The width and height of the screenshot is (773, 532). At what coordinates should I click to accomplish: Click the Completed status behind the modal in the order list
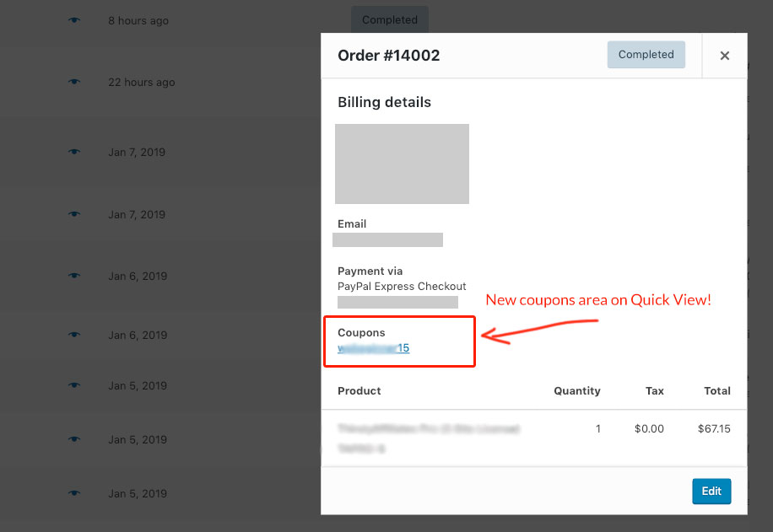[x=389, y=19]
